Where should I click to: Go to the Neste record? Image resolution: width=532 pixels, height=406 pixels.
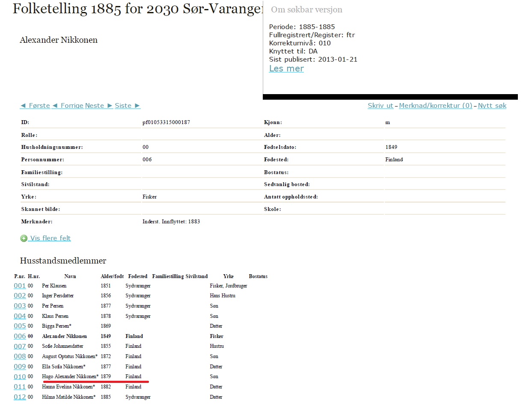[x=99, y=106]
